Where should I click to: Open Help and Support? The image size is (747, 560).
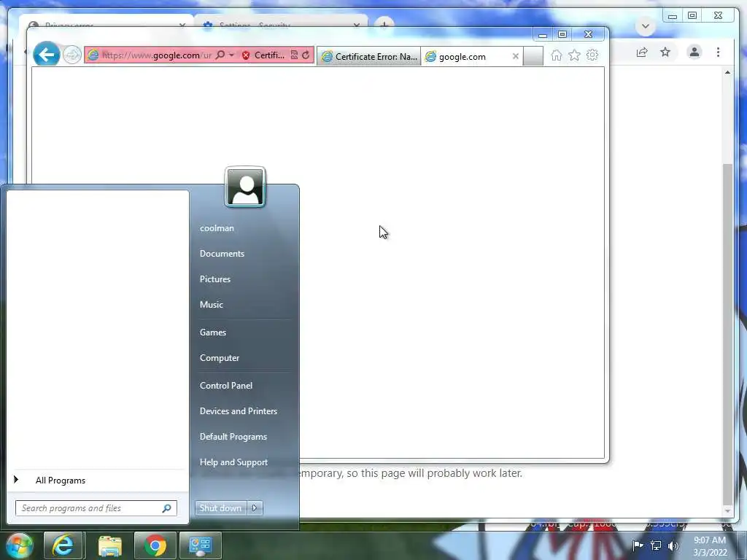coord(233,462)
